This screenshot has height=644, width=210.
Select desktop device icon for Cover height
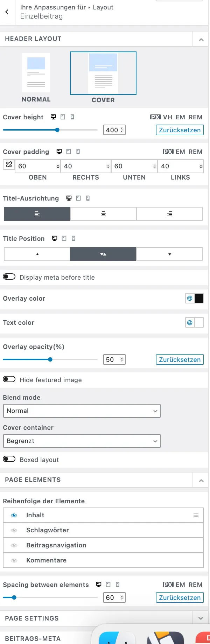53,117
